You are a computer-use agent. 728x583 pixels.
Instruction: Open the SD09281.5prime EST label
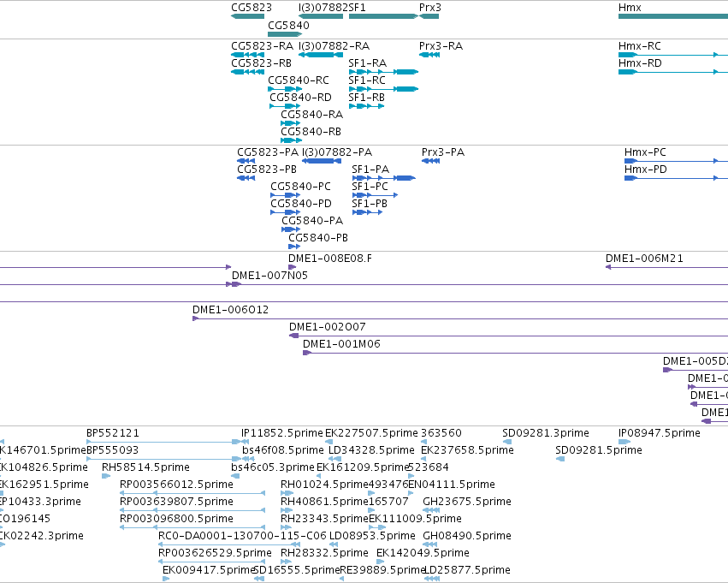(599, 450)
